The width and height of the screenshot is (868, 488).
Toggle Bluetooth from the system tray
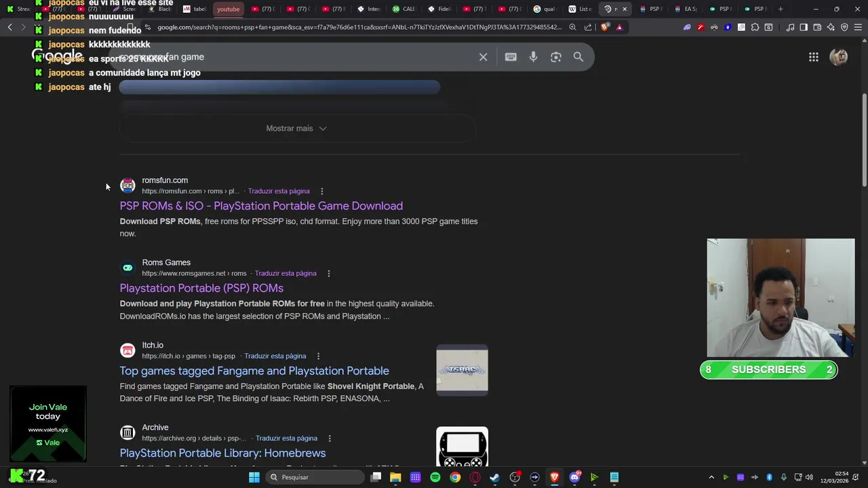tap(769, 477)
